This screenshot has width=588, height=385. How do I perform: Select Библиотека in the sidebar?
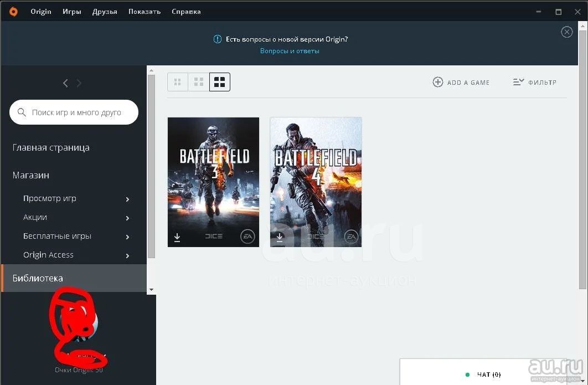[x=74, y=278]
